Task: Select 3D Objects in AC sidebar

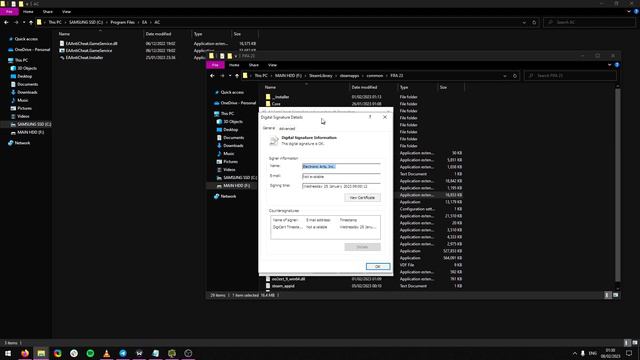Action: (x=27, y=68)
